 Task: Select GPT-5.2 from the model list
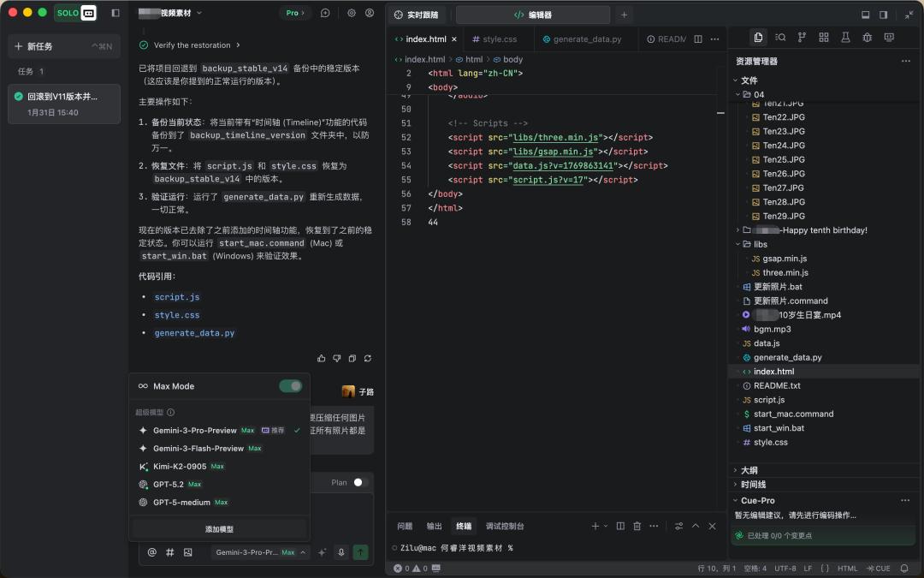point(169,485)
